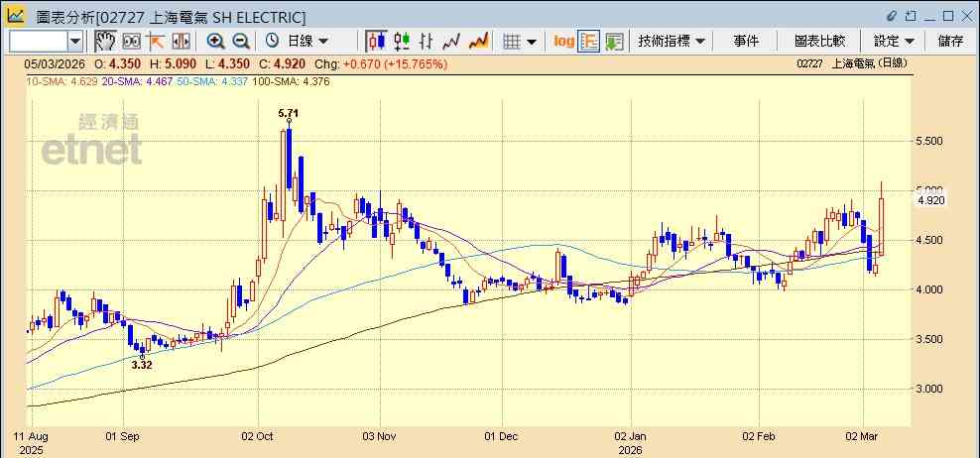Click the 100-SMA legend label

click(x=290, y=81)
